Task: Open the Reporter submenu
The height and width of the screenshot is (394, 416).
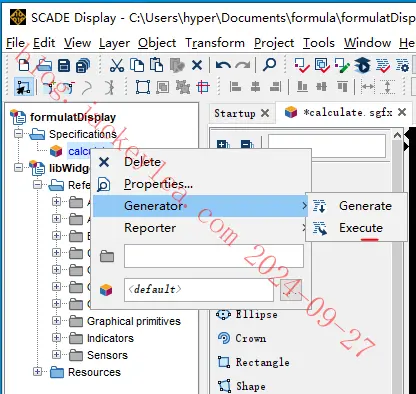Action: tap(200, 228)
